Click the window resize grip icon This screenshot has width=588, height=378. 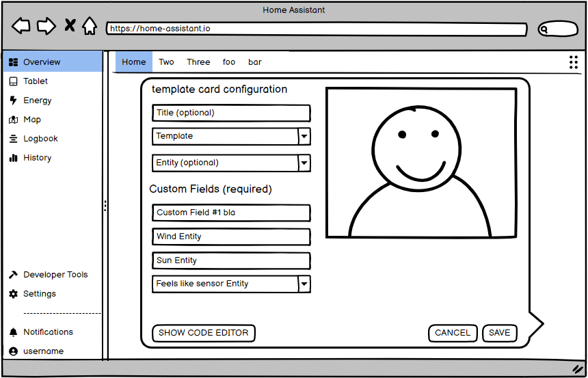click(x=578, y=369)
